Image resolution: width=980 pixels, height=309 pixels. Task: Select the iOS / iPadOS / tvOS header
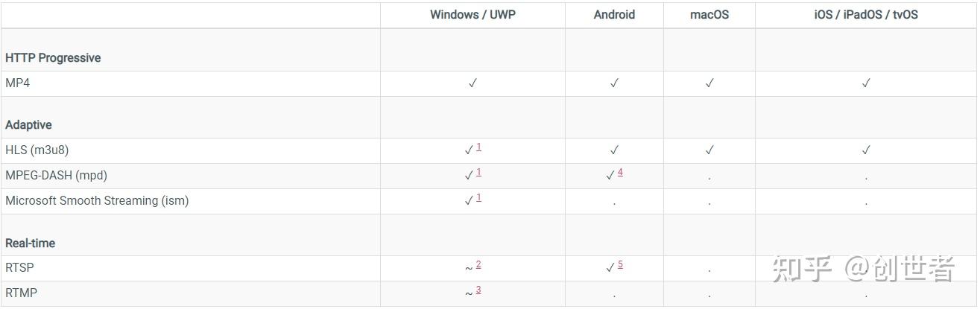(x=865, y=15)
